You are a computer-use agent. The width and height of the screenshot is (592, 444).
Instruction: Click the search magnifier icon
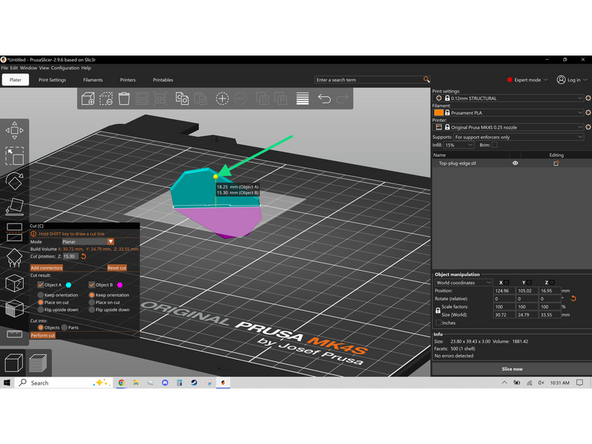(x=426, y=79)
